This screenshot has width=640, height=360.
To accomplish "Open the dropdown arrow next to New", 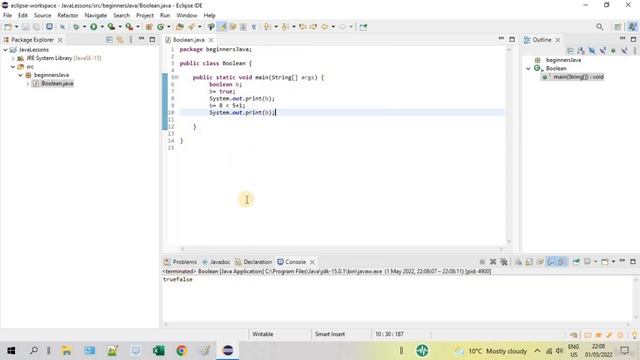I will click(x=16, y=27).
